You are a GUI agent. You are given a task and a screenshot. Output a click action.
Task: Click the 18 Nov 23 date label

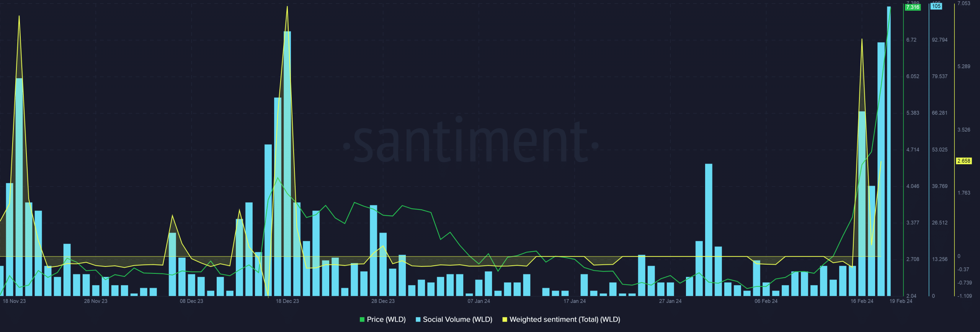[14, 301]
